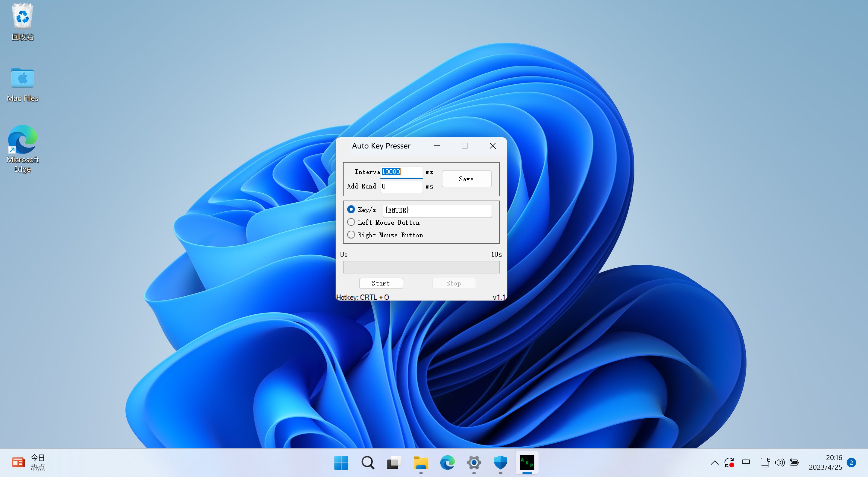Open the volume control in the system tray
The image size is (868, 477).
coord(780,462)
